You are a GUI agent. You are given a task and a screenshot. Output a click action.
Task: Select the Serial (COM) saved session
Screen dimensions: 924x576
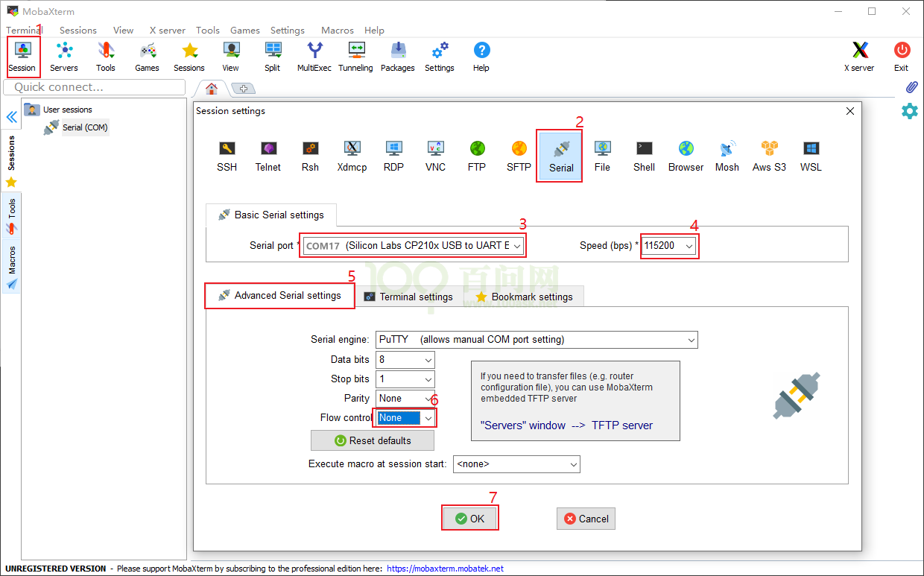76,127
